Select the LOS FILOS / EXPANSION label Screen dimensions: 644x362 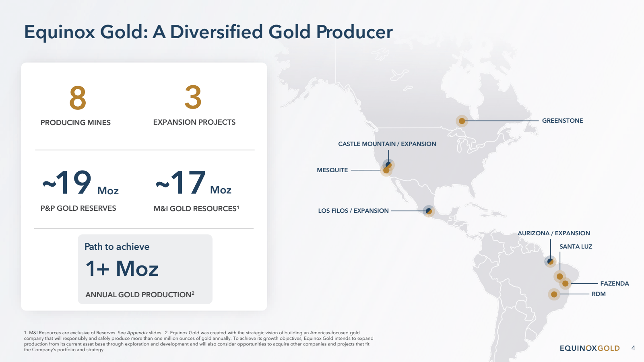353,211
